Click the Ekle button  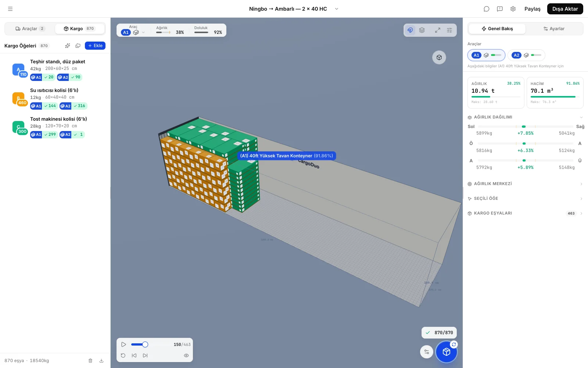click(x=95, y=46)
